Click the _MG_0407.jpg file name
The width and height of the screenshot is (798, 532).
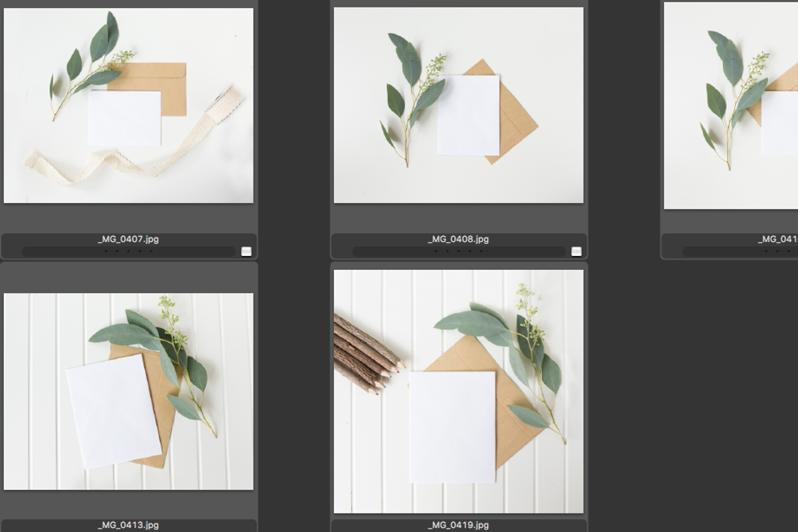tap(128, 239)
